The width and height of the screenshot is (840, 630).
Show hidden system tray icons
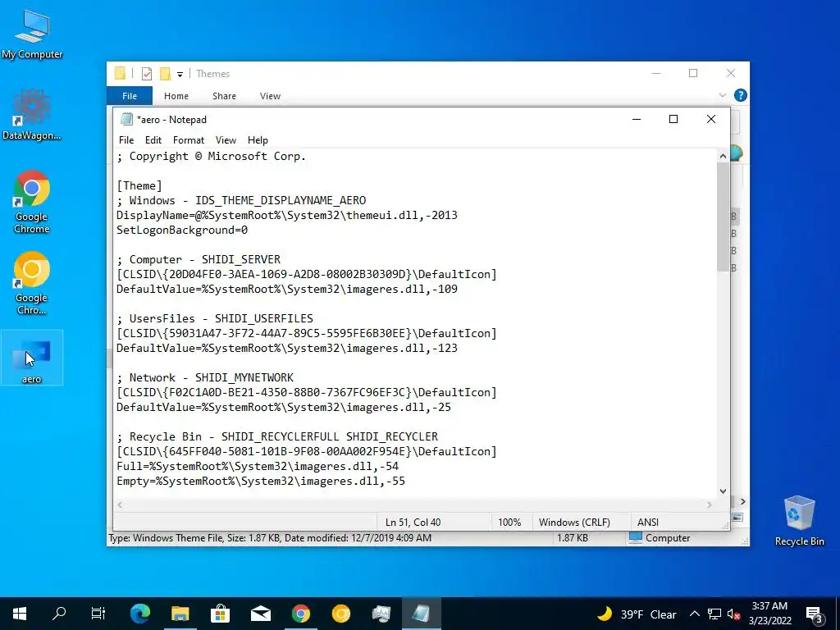[694, 614]
